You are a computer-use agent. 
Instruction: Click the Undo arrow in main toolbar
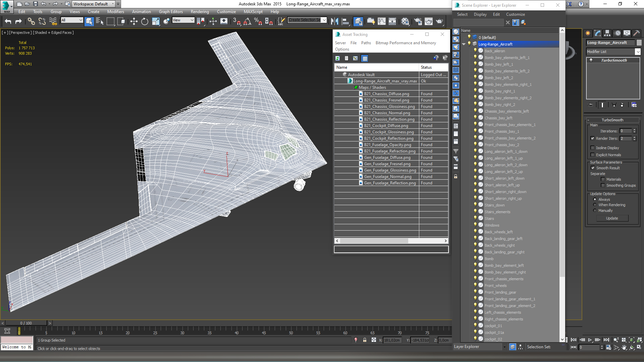tap(8, 21)
